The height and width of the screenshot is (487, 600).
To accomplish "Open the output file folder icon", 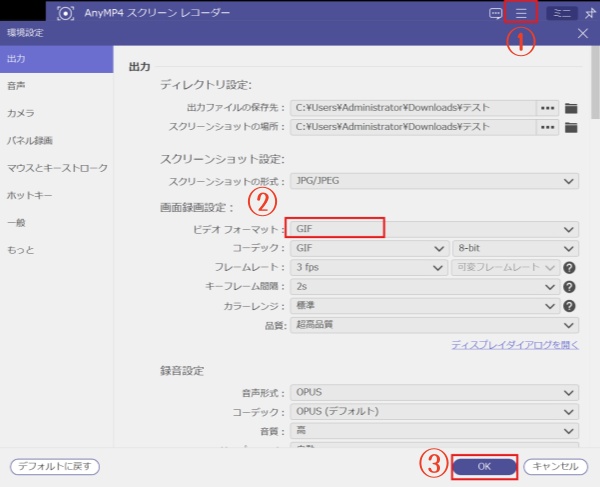I will (571, 108).
